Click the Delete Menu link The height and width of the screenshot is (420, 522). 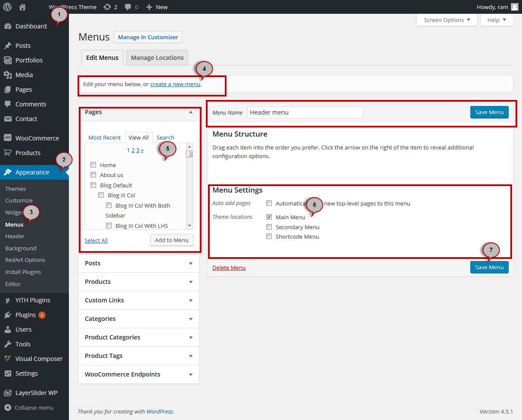[x=229, y=268]
